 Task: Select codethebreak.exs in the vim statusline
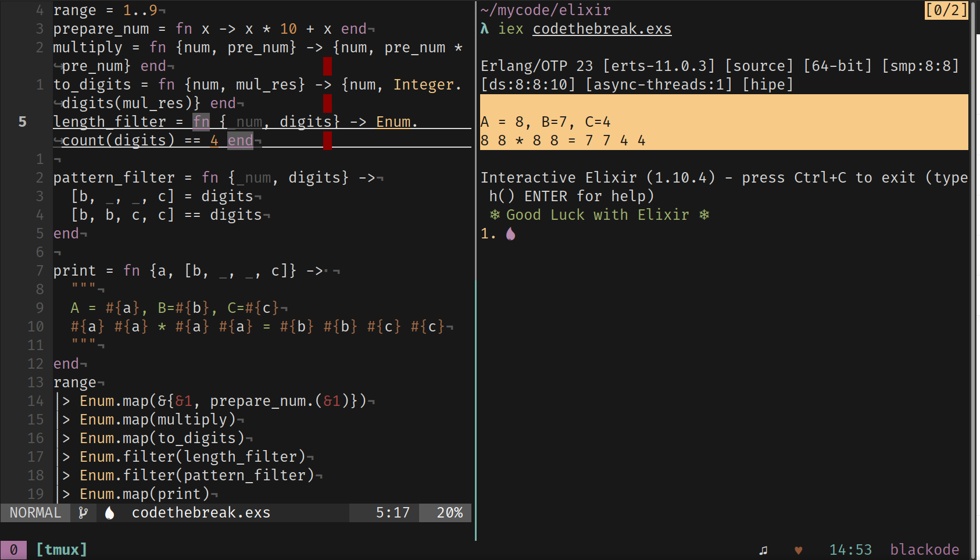click(x=201, y=512)
